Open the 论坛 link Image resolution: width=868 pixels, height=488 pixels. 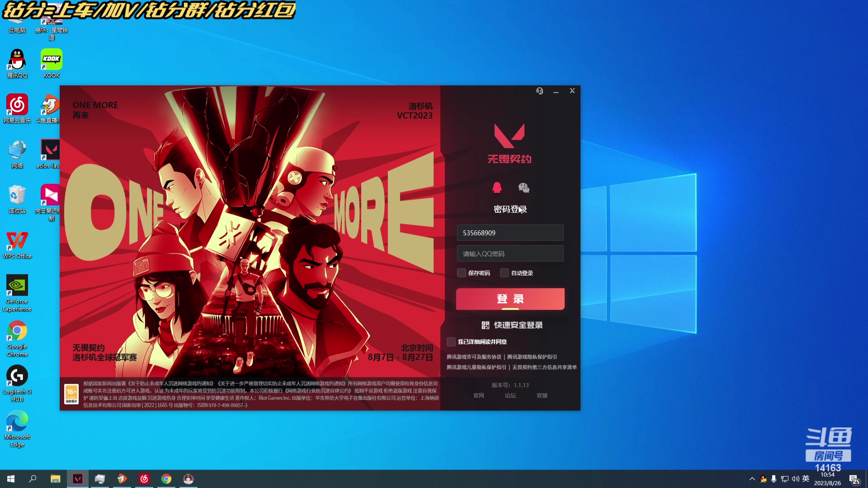[510, 395]
